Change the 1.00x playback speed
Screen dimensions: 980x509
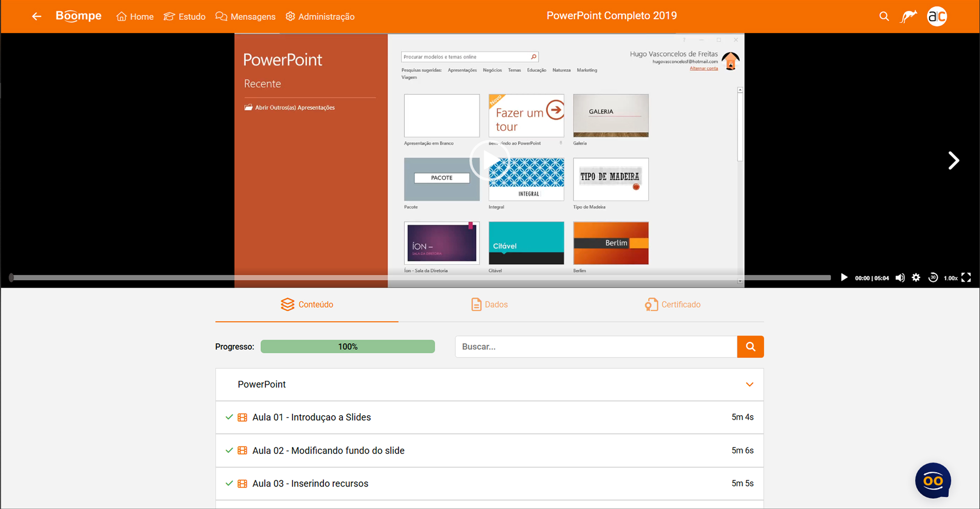950,278
